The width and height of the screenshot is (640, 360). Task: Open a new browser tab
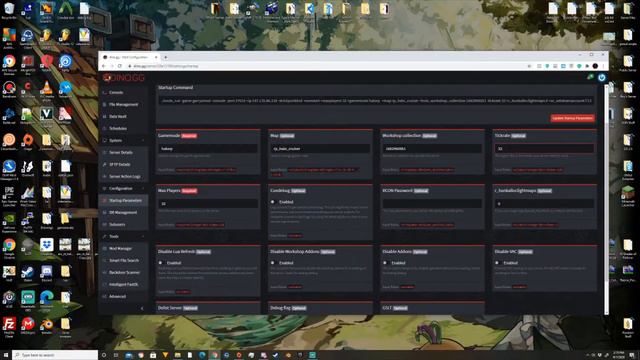tap(166, 57)
